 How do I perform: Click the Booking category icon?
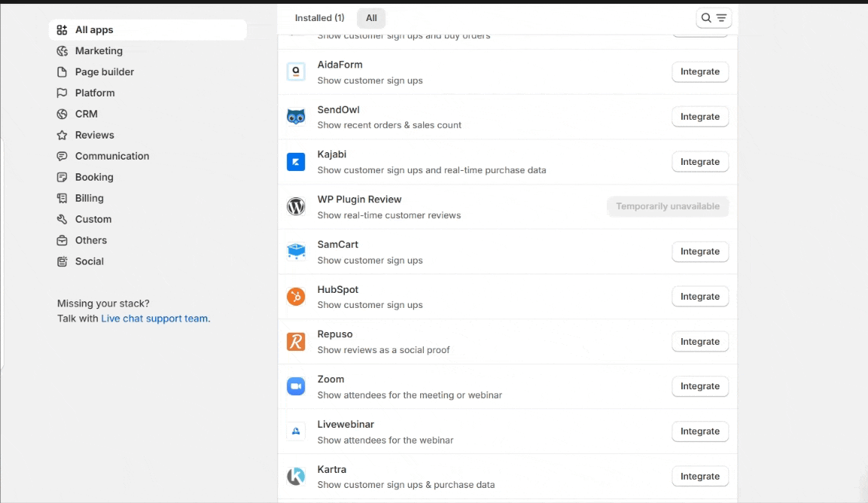point(62,177)
